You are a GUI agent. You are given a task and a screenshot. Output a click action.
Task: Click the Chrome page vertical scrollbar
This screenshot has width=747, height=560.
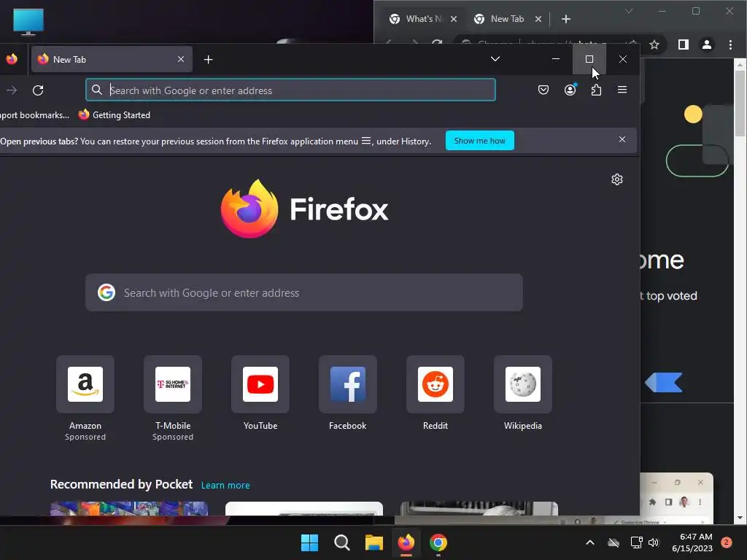coord(740,104)
